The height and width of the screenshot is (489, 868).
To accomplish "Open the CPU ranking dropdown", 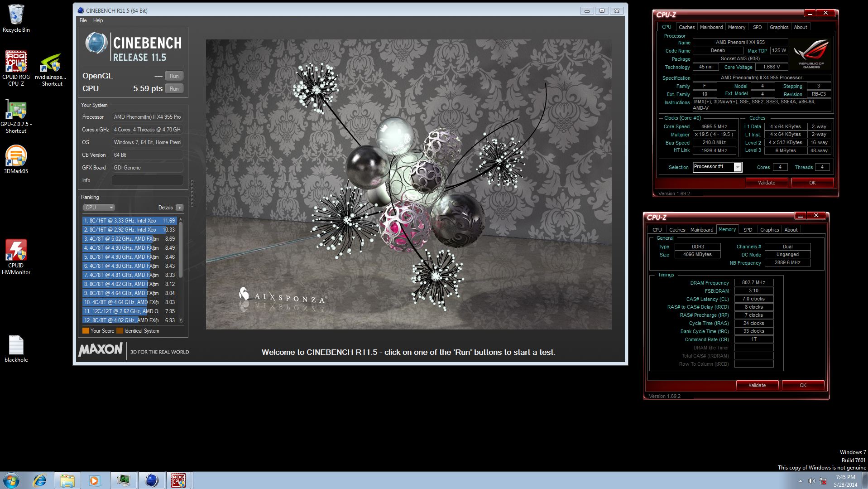I will click(99, 208).
